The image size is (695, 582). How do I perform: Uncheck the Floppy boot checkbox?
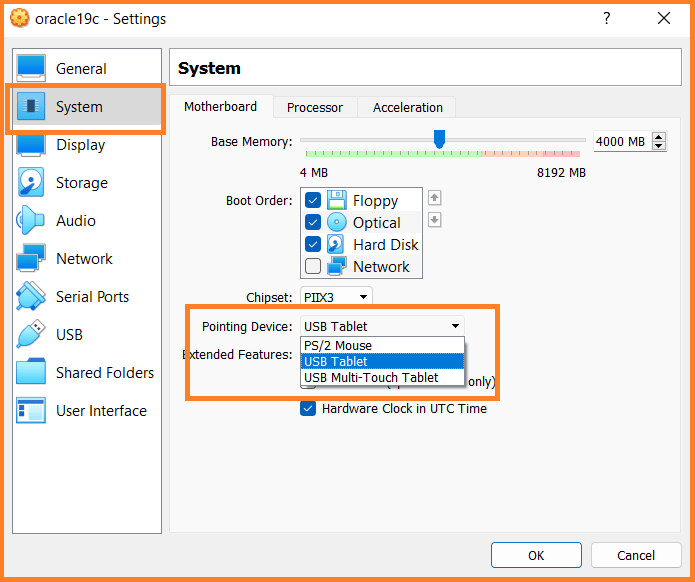coord(312,200)
